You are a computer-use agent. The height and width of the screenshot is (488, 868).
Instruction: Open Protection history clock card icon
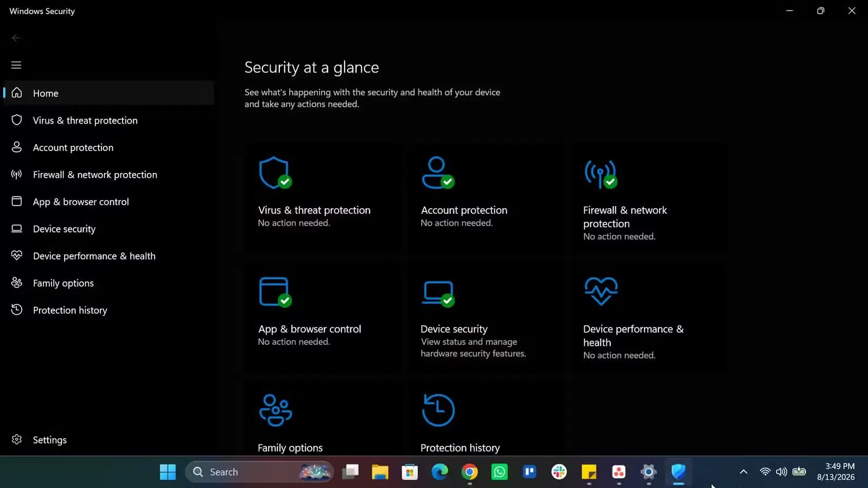point(438,410)
